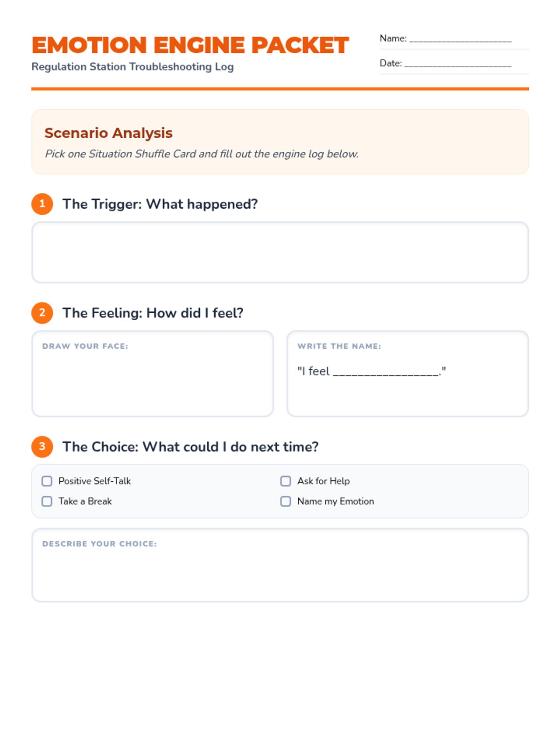
Task: Click the Situation Shuffle Card instruction text
Action: click(202, 154)
